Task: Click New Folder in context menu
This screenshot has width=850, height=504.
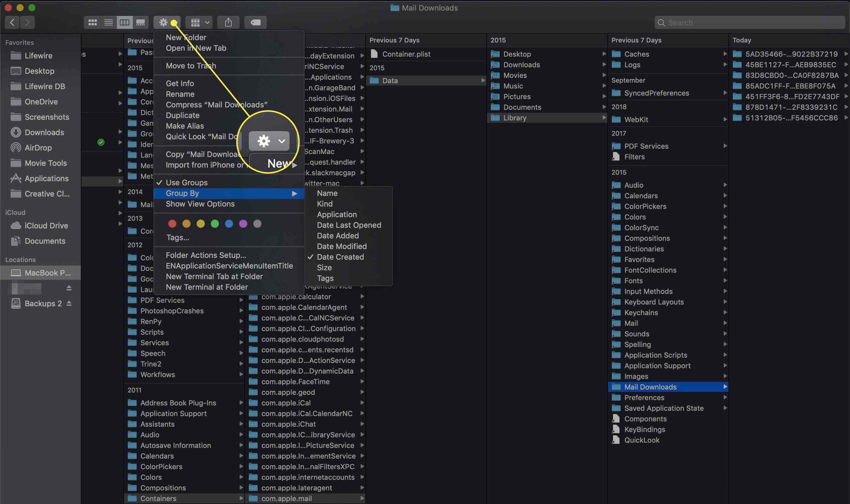Action: [185, 37]
